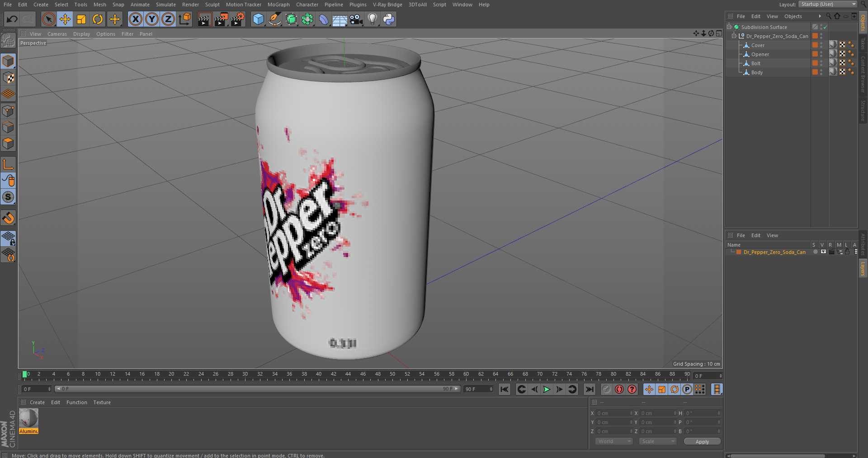
Task: Enable Edges mode
Action: [8, 127]
